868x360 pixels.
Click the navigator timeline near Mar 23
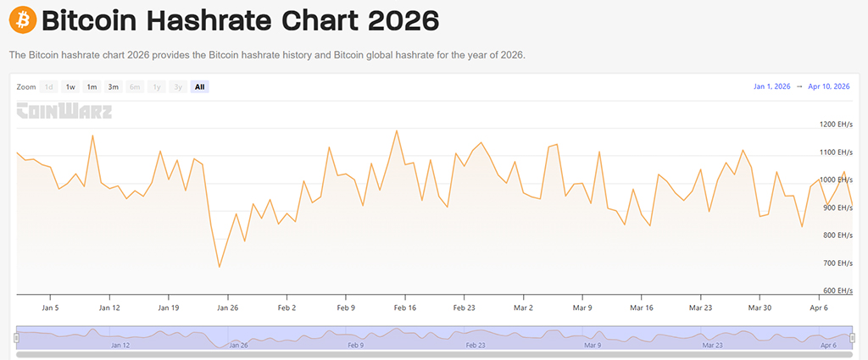point(712,337)
